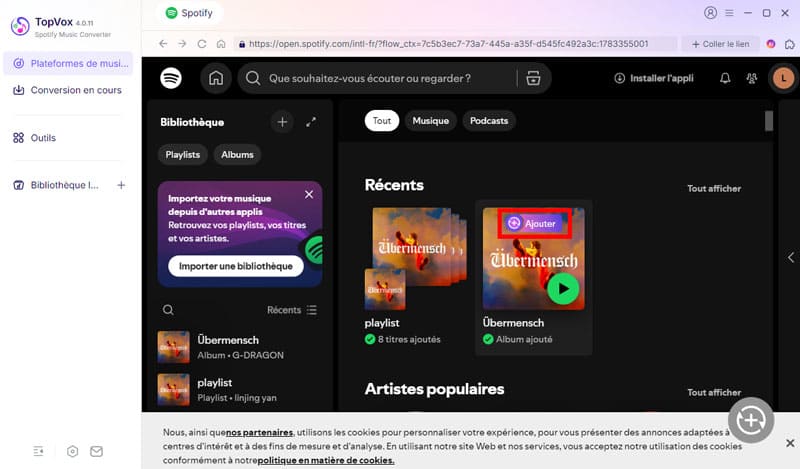
Task: Expand right panel with chevron arrow
Action: [791, 257]
